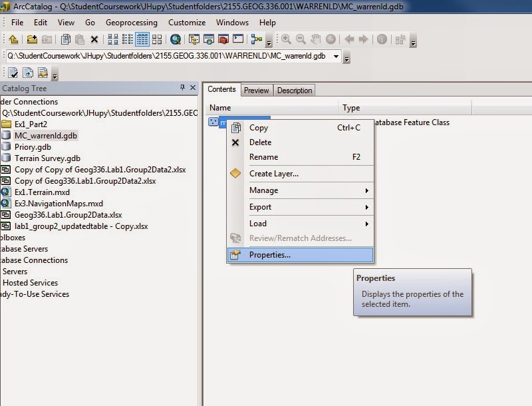The image size is (532, 406).
Task: Click the Go Back To Previous Extent arrow
Action: tap(349, 39)
